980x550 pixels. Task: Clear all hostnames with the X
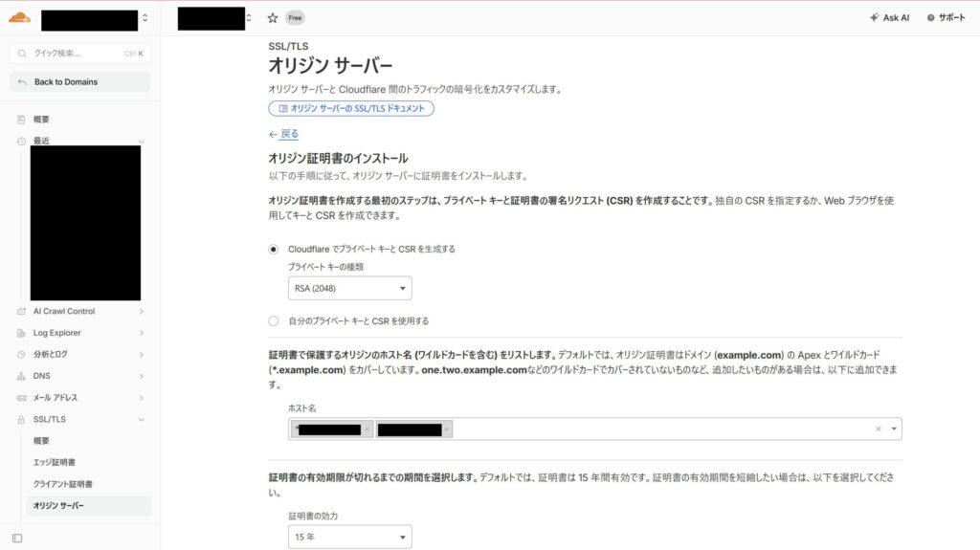click(x=879, y=429)
